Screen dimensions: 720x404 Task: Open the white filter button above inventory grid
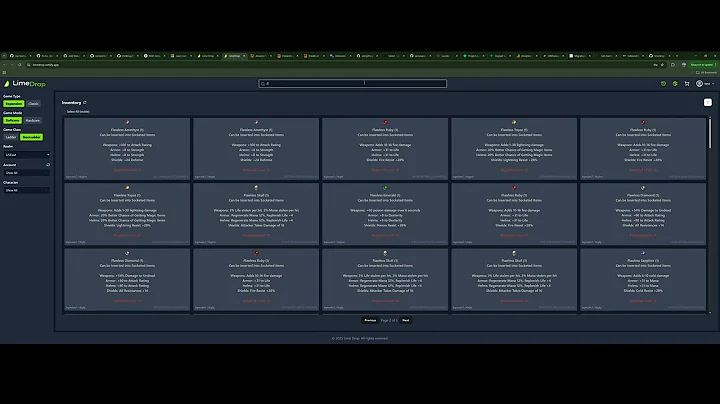click(708, 102)
